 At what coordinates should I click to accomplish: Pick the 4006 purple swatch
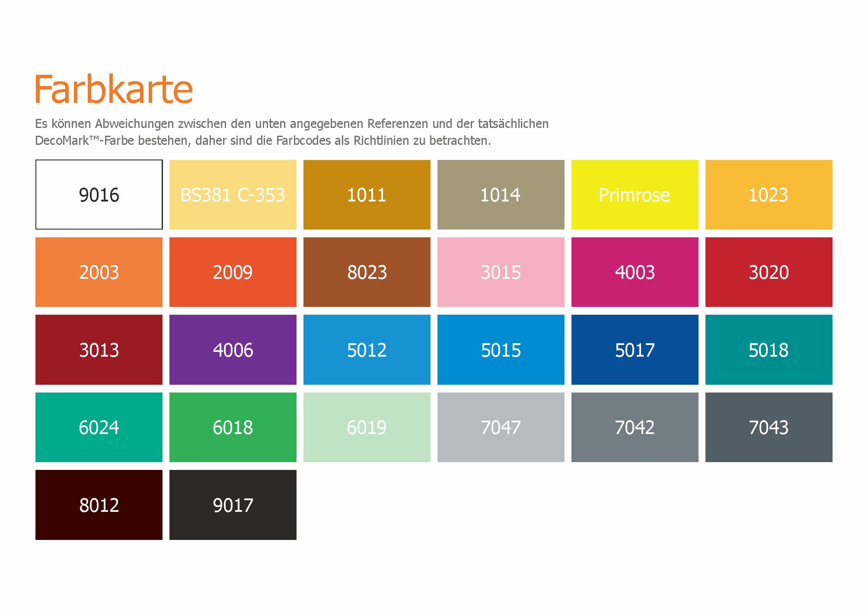[x=233, y=349]
